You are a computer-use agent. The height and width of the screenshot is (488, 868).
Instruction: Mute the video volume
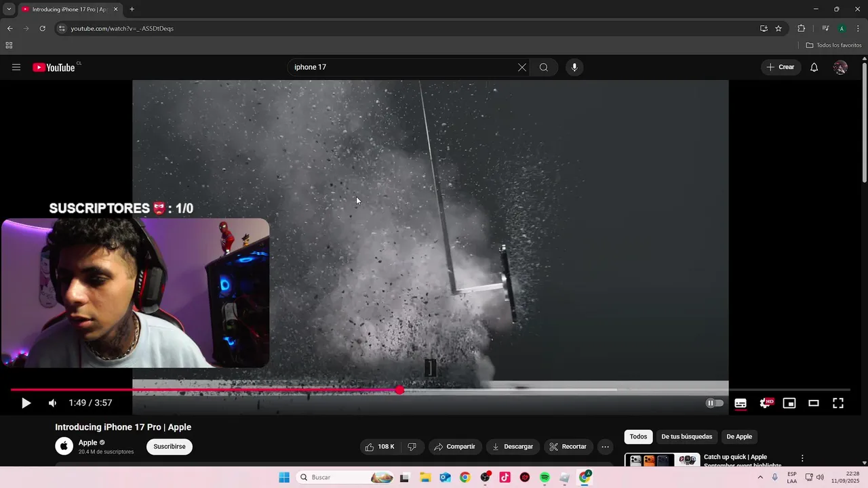(52, 403)
